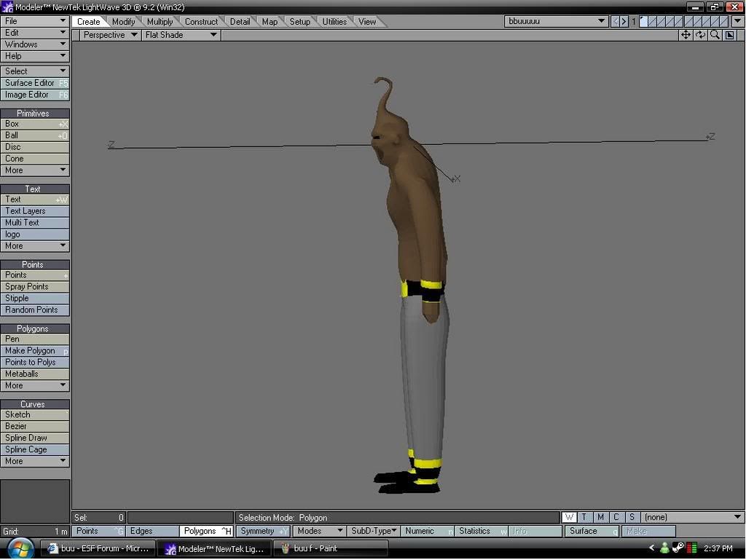
Task: Open the Modes dropdown
Action: click(319, 531)
